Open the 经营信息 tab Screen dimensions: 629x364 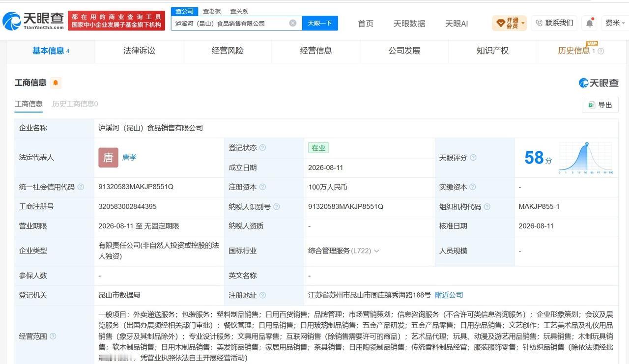point(316,51)
